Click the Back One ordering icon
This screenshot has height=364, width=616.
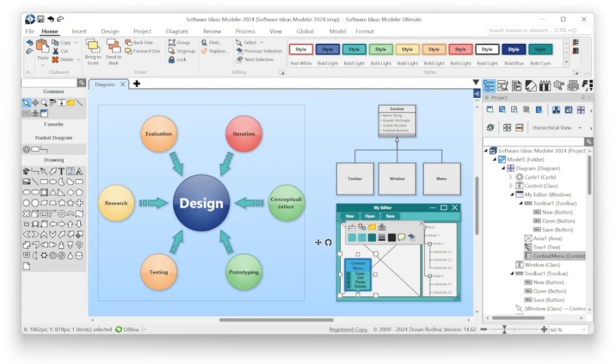[x=129, y=42]
